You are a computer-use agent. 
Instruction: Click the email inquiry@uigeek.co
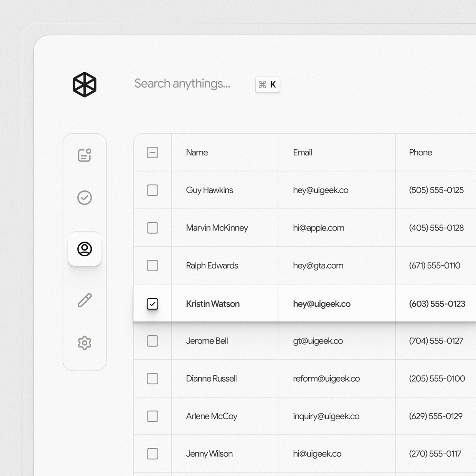pos(326,416)
